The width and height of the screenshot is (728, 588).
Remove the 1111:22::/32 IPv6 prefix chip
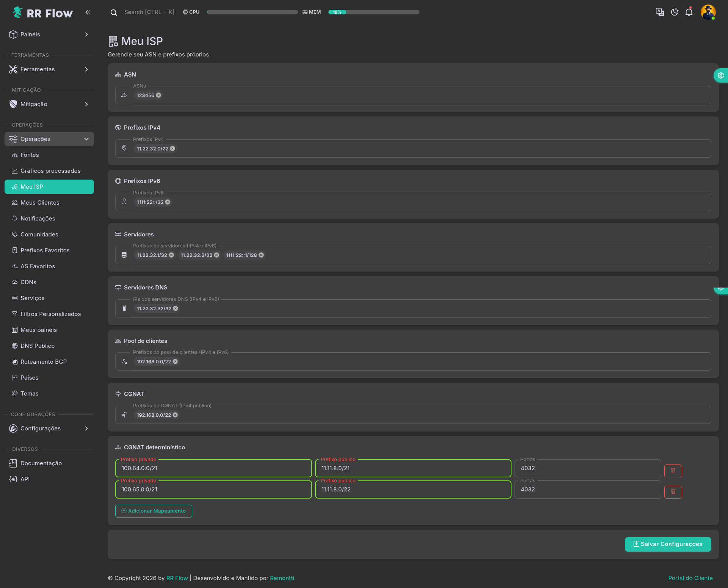tap(168, 202)
